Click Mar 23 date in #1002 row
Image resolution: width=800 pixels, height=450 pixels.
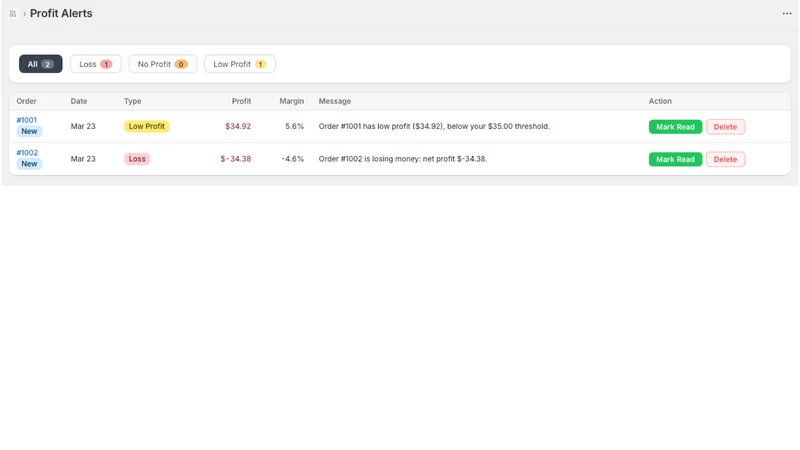pyautogui.click(x=83, y=159)
